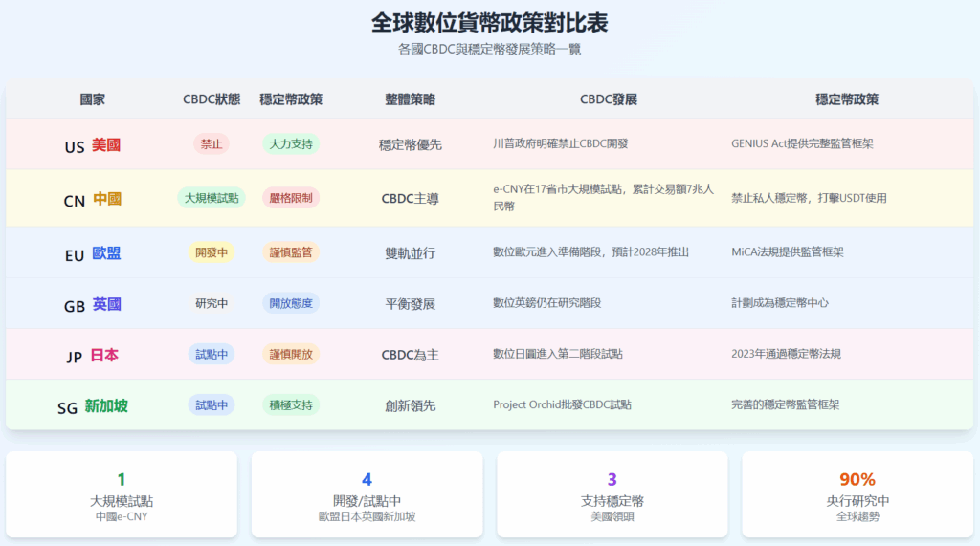Click the 國家 column header

[93, 99]
